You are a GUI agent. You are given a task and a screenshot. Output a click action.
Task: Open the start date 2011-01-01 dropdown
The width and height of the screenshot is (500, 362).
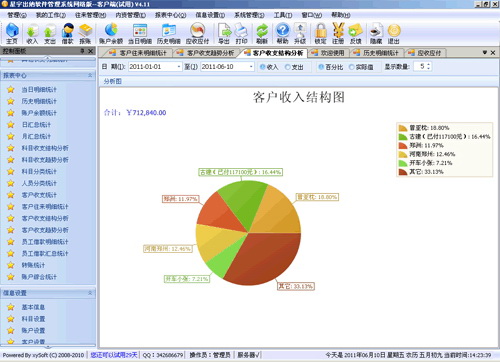[x=179, y=67]
